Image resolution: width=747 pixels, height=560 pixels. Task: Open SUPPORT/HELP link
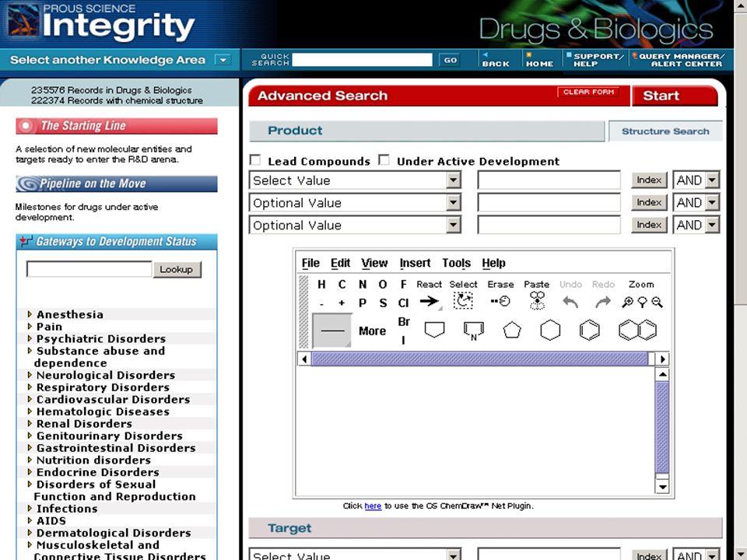click(595, 60)
